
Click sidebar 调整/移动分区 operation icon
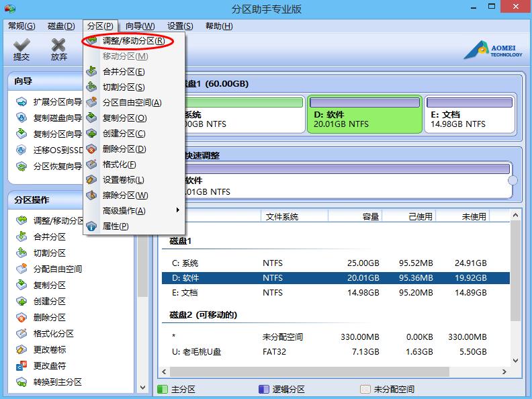(21, 220)
